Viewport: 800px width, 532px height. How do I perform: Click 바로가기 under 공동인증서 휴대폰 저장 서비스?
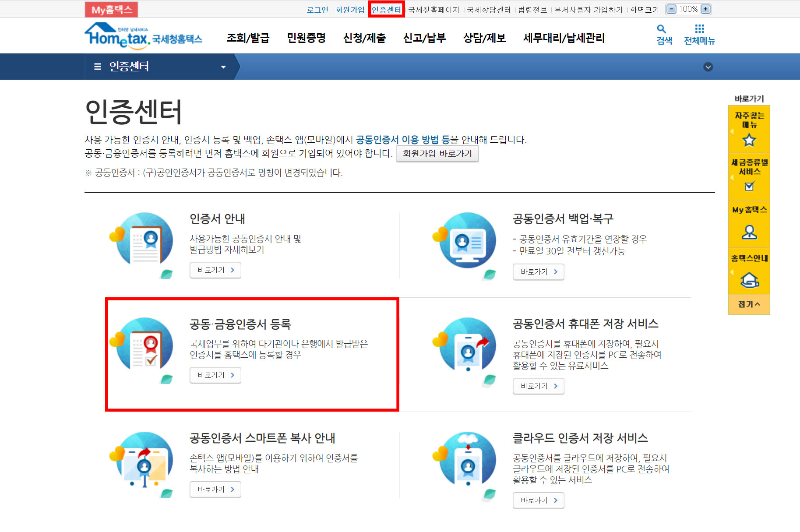click(x=539, y=386)
